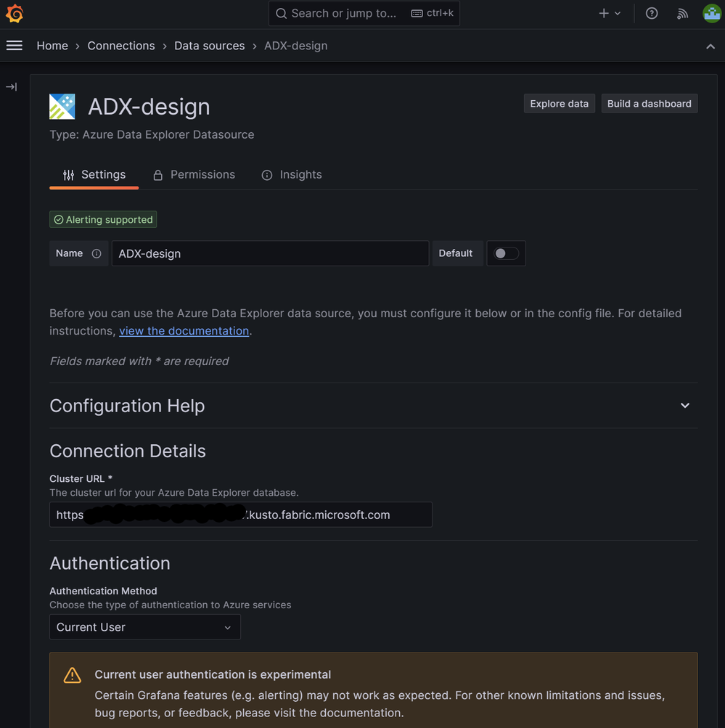Open the view the documentation link

pos(184,331)
